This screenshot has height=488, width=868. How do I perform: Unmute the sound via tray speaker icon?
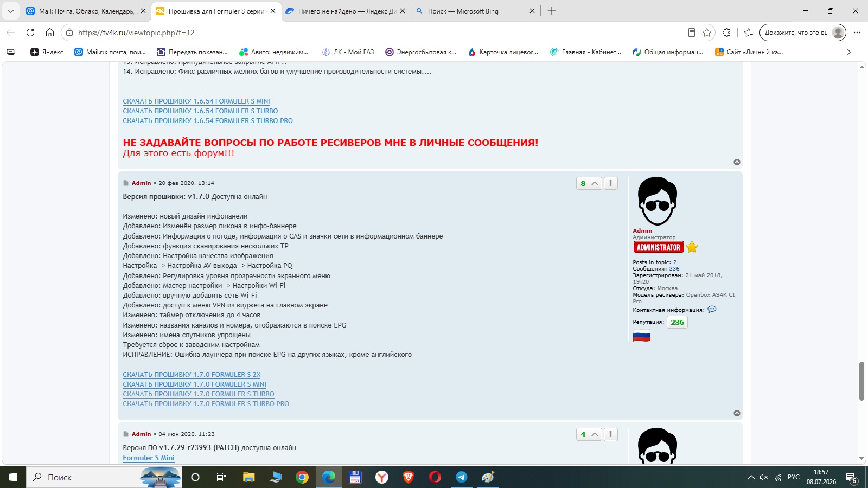click(764, 477)
